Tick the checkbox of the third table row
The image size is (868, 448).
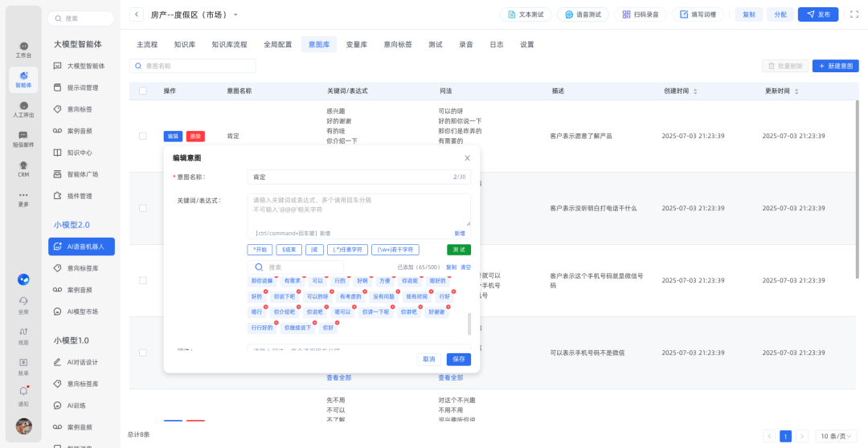click(x=143, y=280)
